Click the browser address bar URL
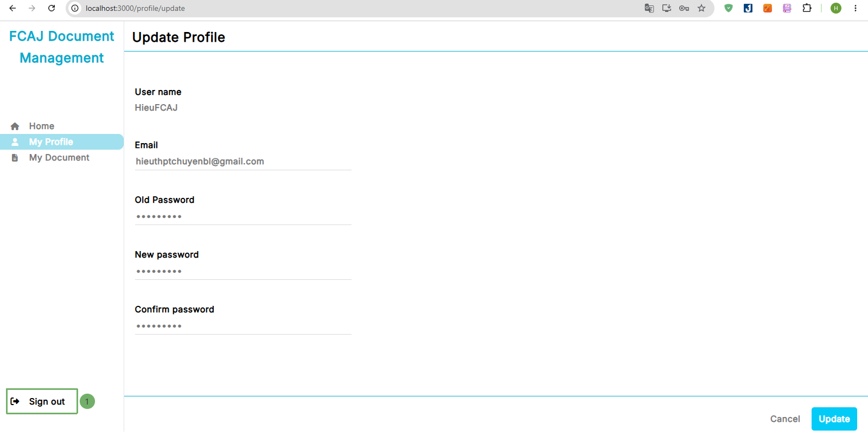Image resolution: width=868 pixels, height=436 pixels. click(x=135, y=8)
